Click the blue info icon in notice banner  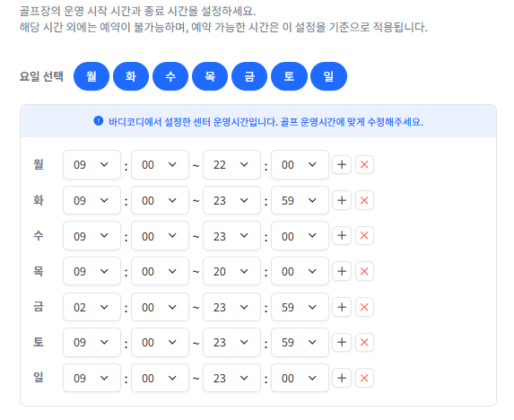coord(99,121)
